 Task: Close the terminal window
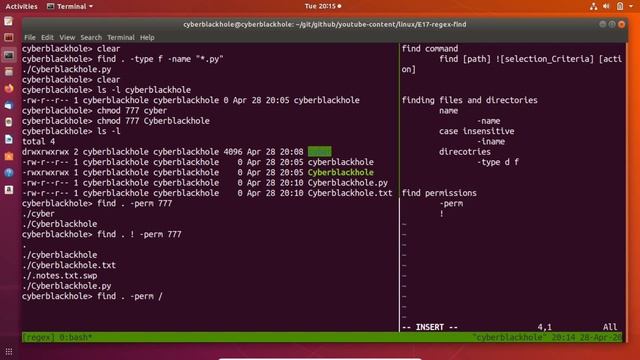pyautogui.click(x=621, y=24)
